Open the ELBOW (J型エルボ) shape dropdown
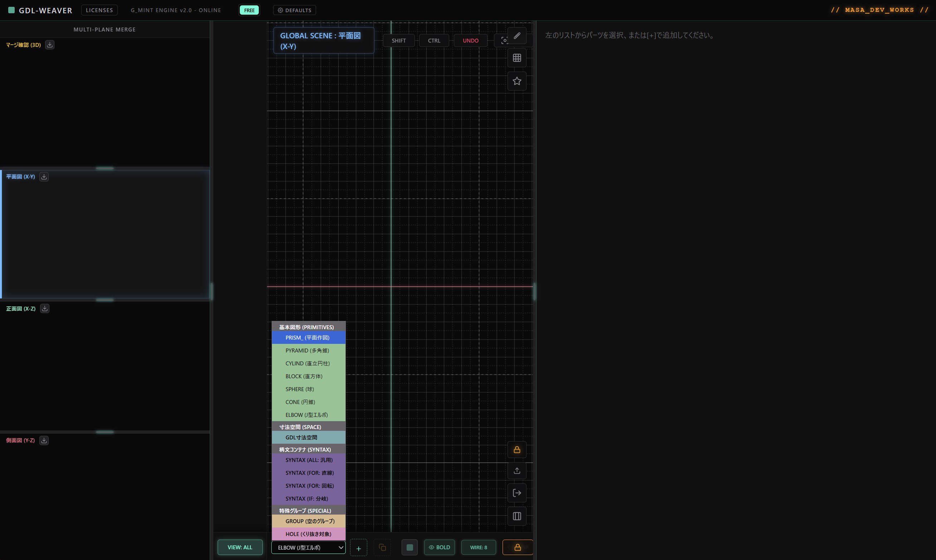The height and width of the screenshot is (560, 936). click(x=308, y=547)
